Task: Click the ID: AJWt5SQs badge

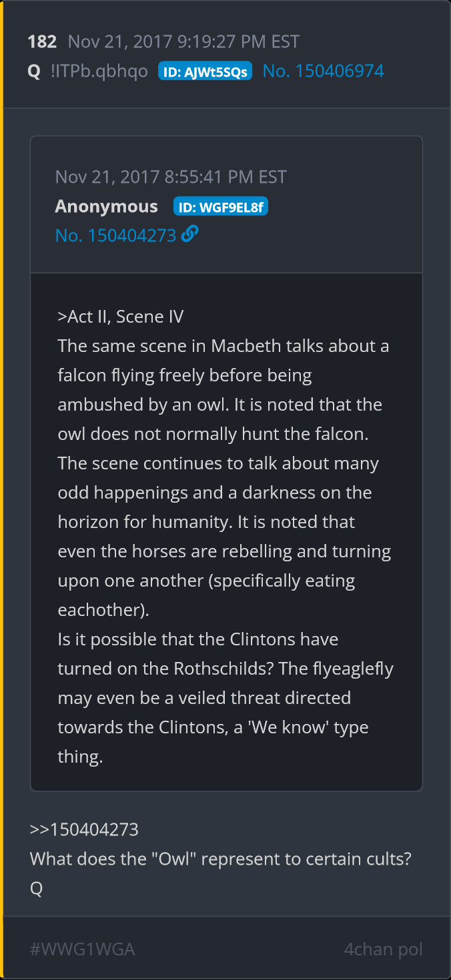Action: tap(205, 71)
